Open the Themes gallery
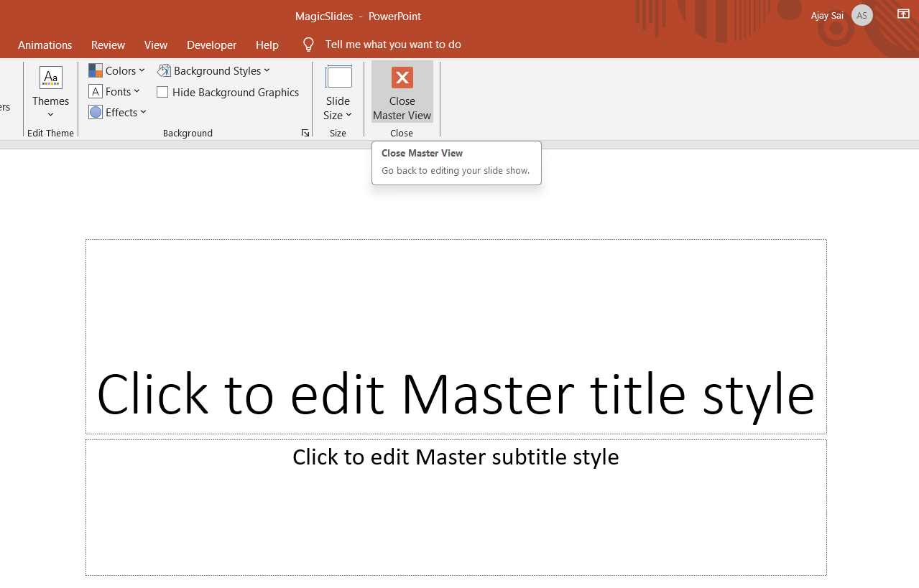This screenshot has width=919, height=588. (x=50, y=92)
